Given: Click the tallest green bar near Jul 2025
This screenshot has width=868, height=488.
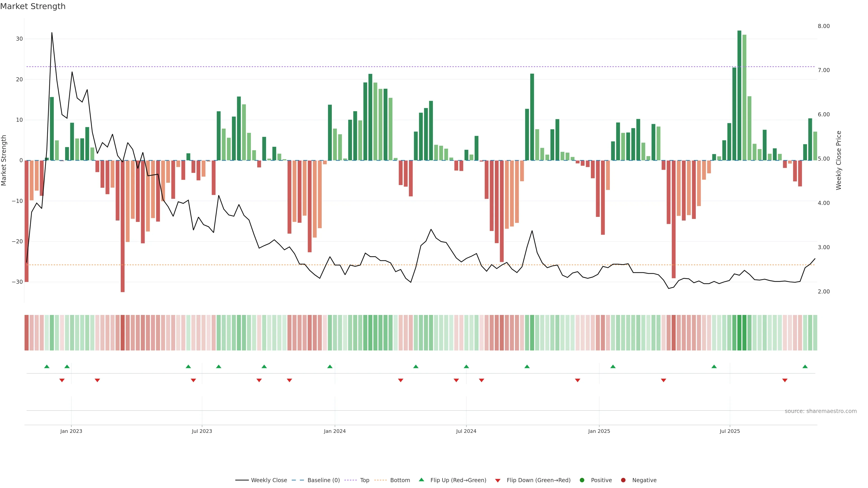Looking at the screenshot, I should click(x=739, y=95).
